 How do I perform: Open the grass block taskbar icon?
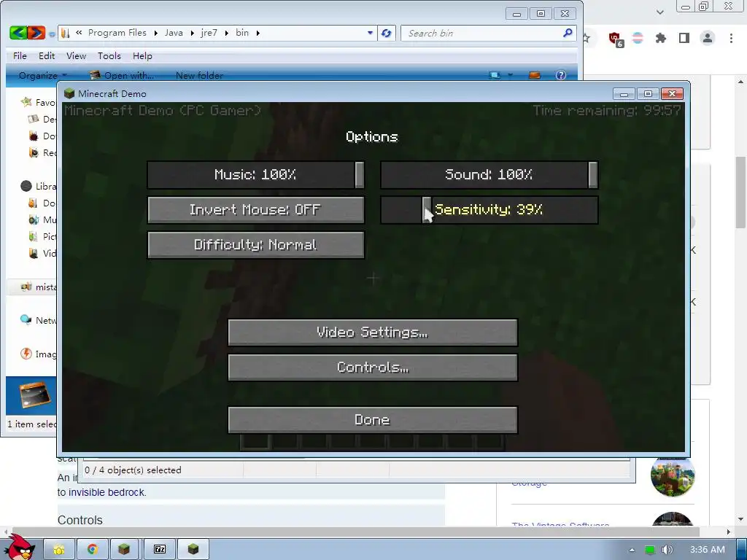tap(124, 550)
